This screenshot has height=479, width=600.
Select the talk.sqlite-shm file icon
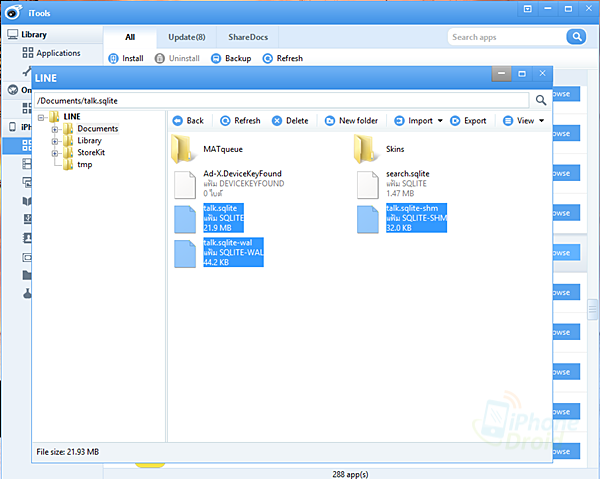pos(368,219)
